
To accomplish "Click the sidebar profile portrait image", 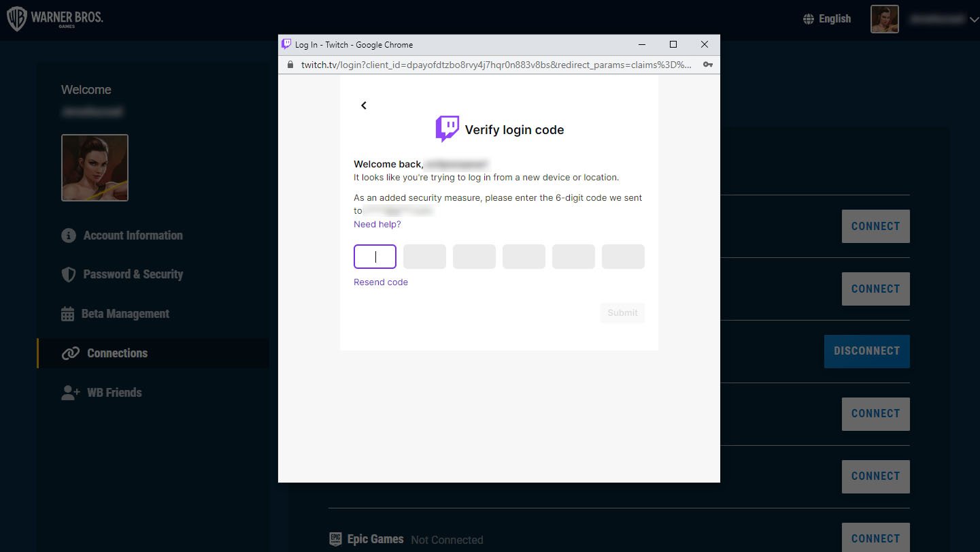I will click(x=95, y=167).
